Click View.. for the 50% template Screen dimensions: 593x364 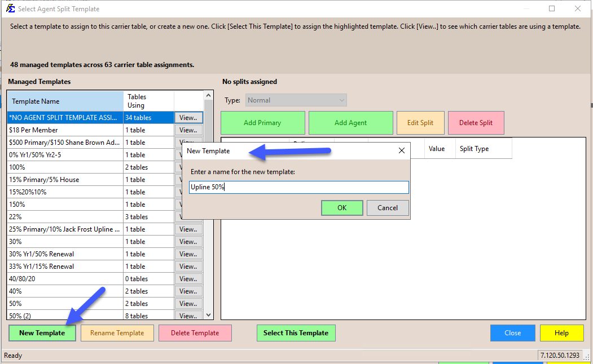tap(188, 304)
